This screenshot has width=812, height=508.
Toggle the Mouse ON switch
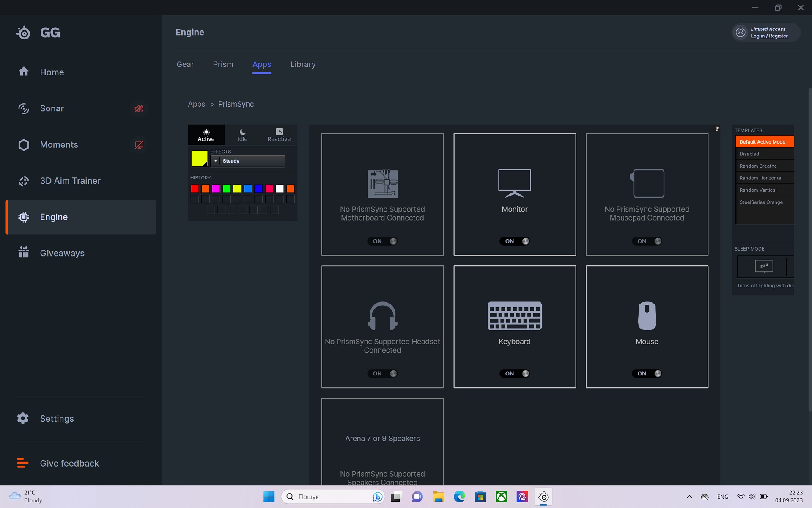(x=647, y=374)
